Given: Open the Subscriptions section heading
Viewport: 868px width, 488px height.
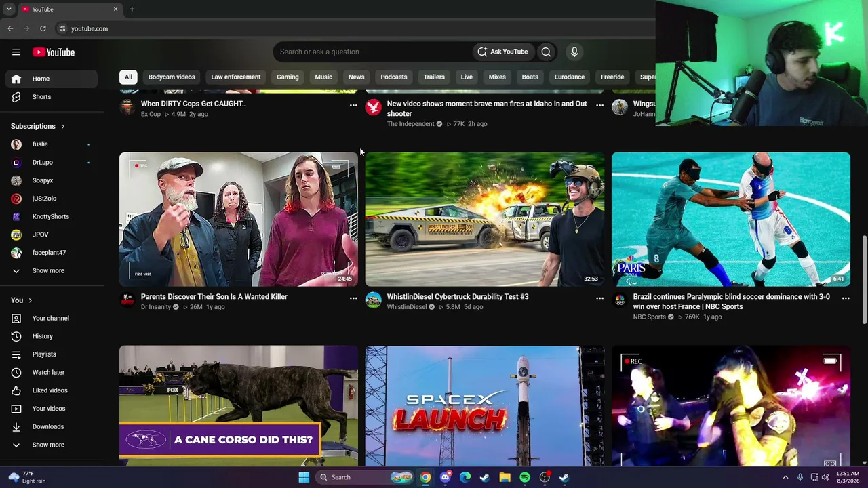Looking at the screenshot, I should (38, 126).
